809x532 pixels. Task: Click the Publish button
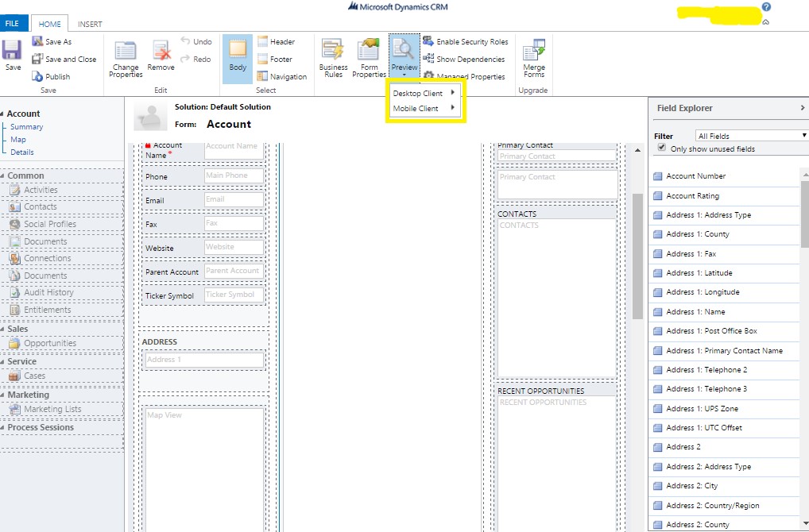[58, 76]
